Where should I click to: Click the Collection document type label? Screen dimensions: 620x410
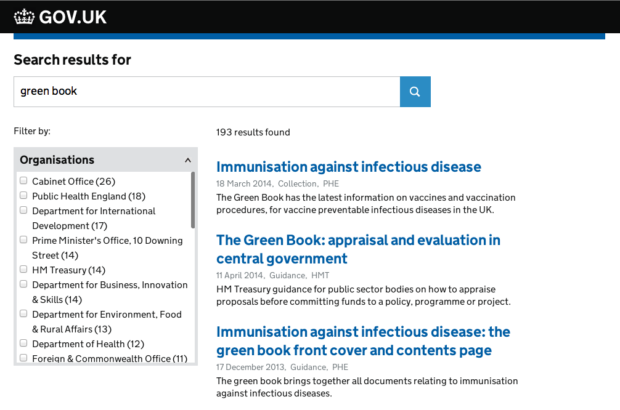pos(297,184)
